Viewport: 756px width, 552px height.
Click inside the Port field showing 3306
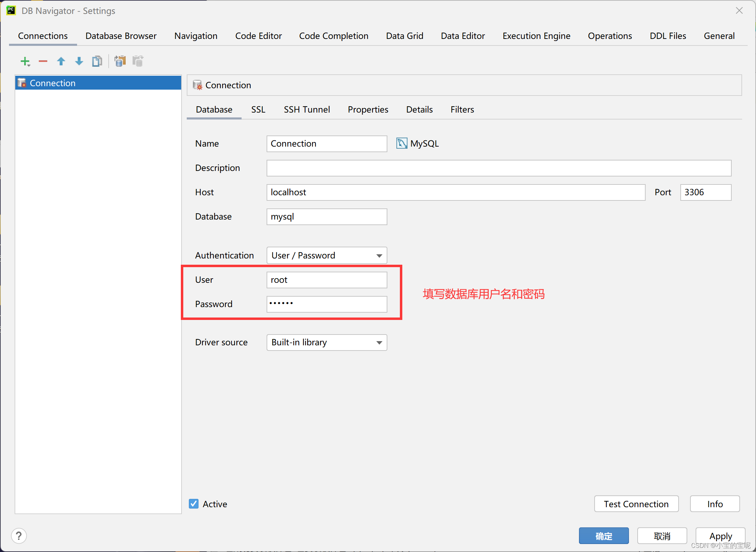coord(705,192)
